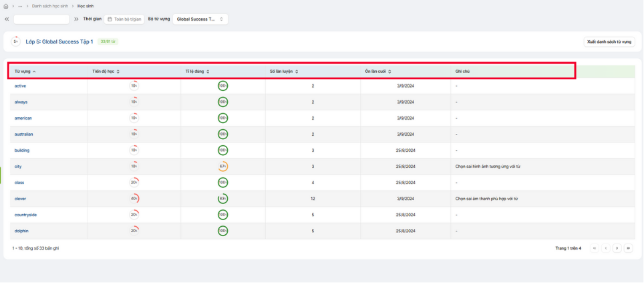Sort by 'Tỉ lệ đúng' column header
644x283 pixels.
197,72
